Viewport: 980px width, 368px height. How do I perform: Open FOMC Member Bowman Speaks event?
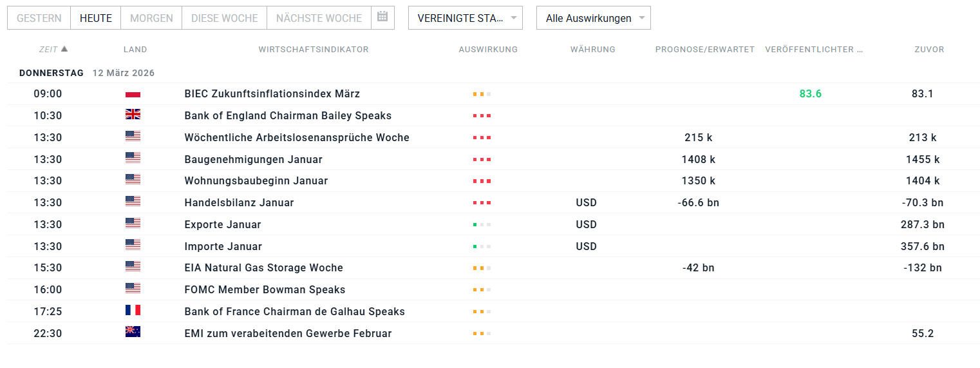tap(265, 289)
